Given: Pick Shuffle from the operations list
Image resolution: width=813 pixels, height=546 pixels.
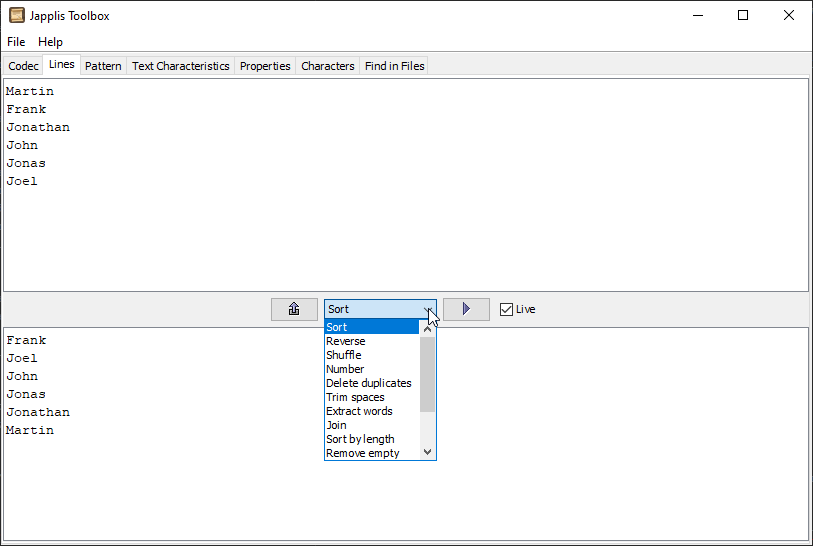Looking at the screenshot, I should click(344, 355).
